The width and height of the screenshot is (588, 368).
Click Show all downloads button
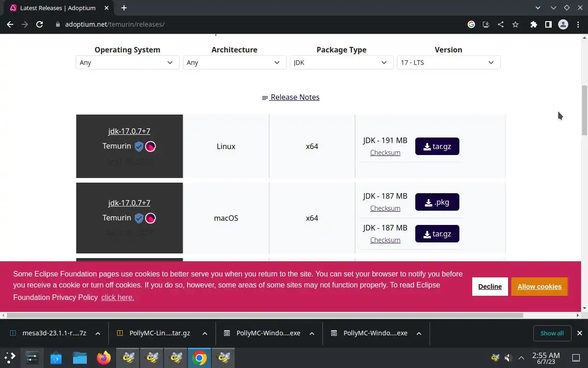[x=552, y=333]
